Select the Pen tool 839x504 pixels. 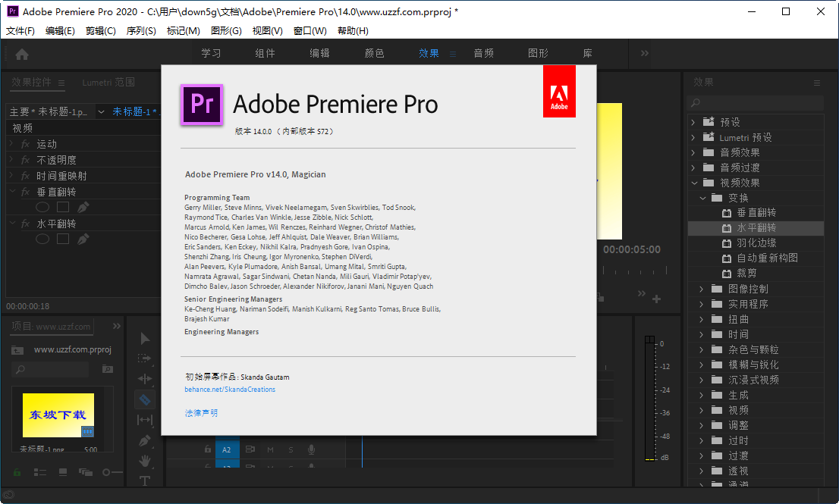(x=144, y=440)
